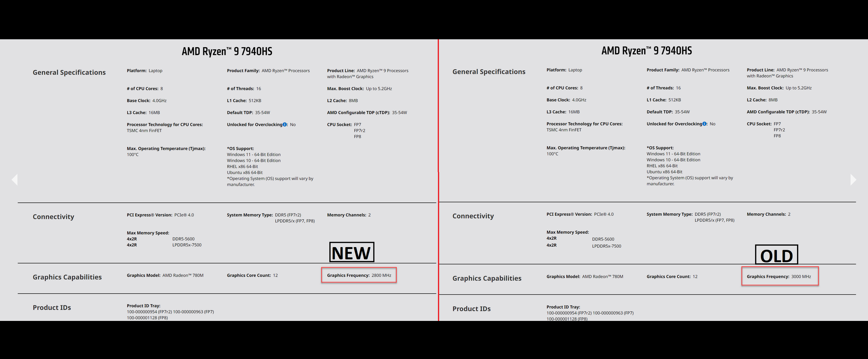
Task: Click the Connectivity heading in the OLD sheet
Action: point(473,216)
